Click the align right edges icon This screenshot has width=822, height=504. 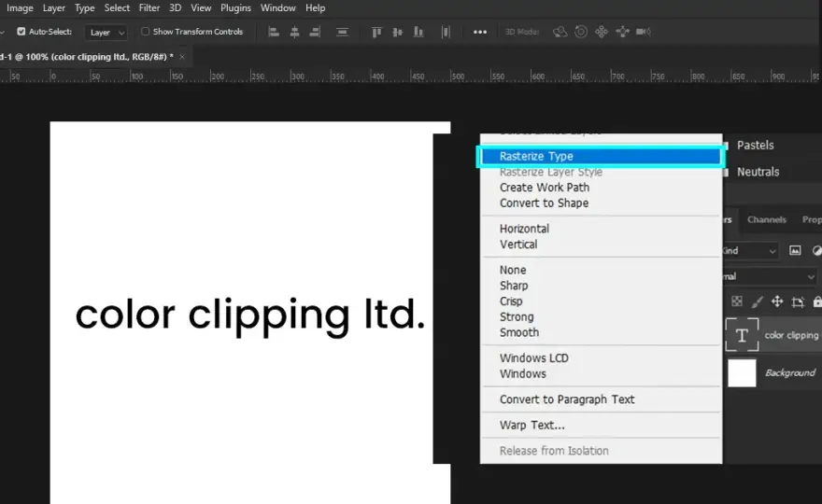pyautogui.click(x=315, y=32)
